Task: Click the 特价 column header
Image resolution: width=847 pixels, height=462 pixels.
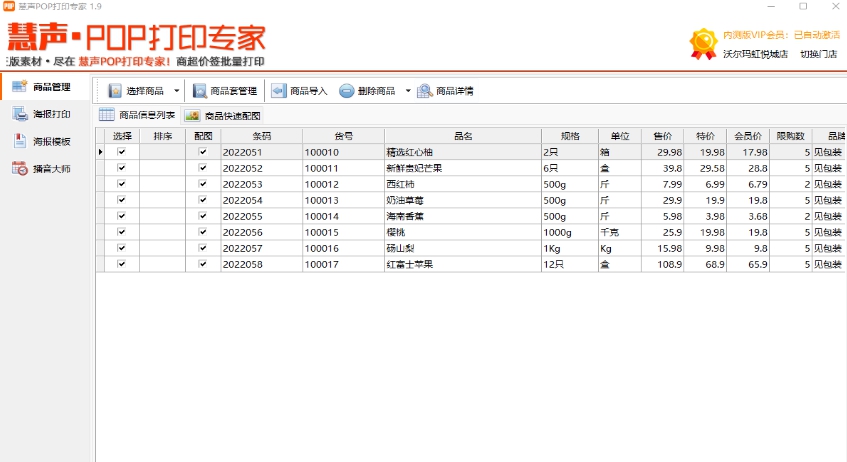Action: [705, 136]
